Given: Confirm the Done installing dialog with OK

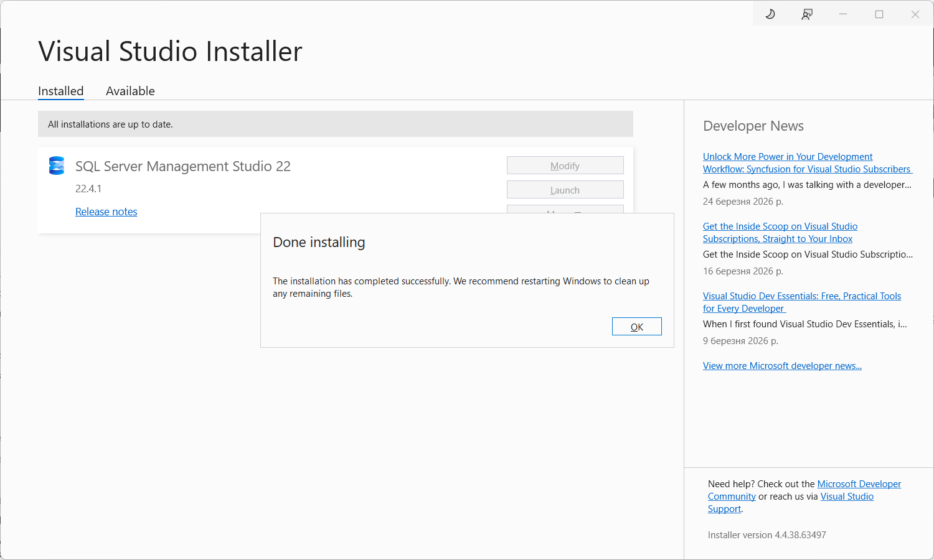Looking at the screenshot, I should 636,327.
